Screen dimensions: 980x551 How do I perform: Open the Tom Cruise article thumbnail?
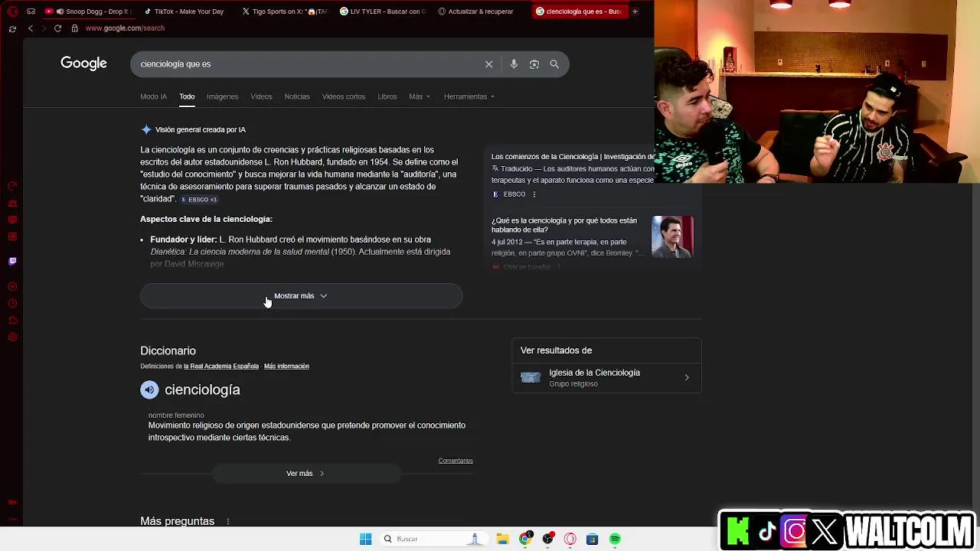click(x=672, y=236)
